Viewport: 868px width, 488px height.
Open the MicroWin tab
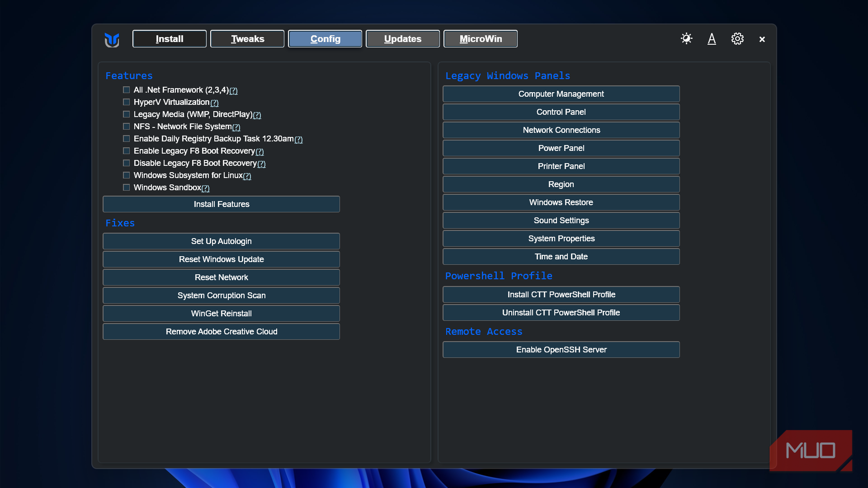pos(481,39)
